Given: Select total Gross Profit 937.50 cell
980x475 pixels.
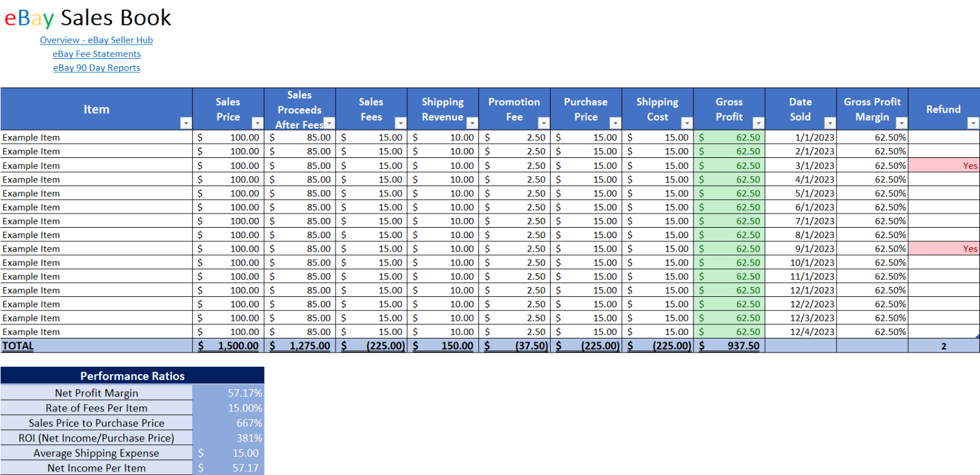Looking at the screenshot, I should tap(729, 346).
